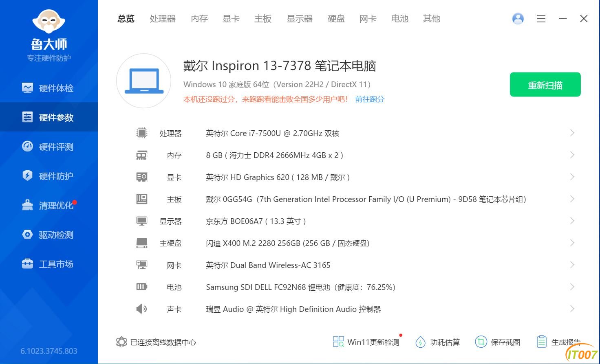Switch to the 其他 tab

coord(432,19)
